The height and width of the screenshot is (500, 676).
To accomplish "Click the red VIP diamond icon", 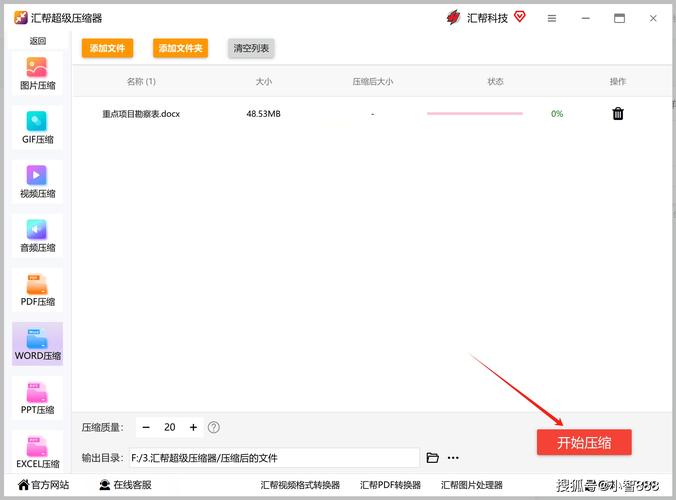I will pos(520,16).
